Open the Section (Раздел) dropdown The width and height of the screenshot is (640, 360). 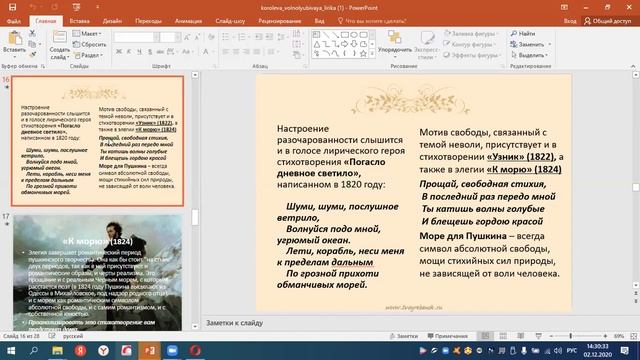(x=88, y=55)
